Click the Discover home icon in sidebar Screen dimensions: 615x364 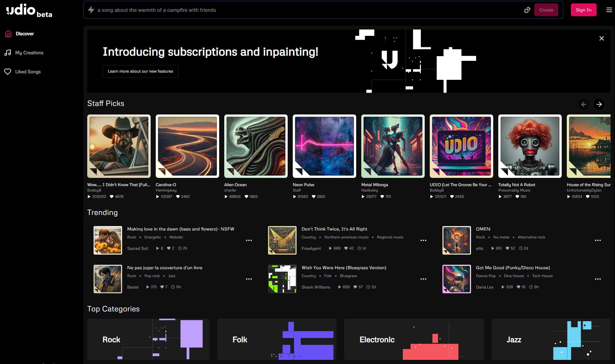[x=8, y=34]
